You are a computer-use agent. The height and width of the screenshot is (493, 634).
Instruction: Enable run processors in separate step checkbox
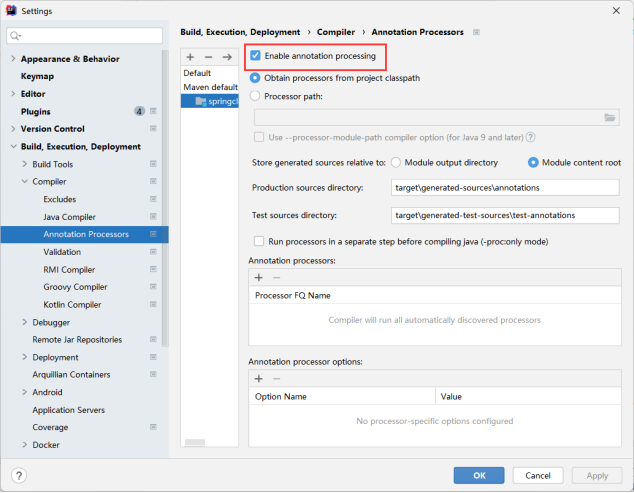click(259, 241)
